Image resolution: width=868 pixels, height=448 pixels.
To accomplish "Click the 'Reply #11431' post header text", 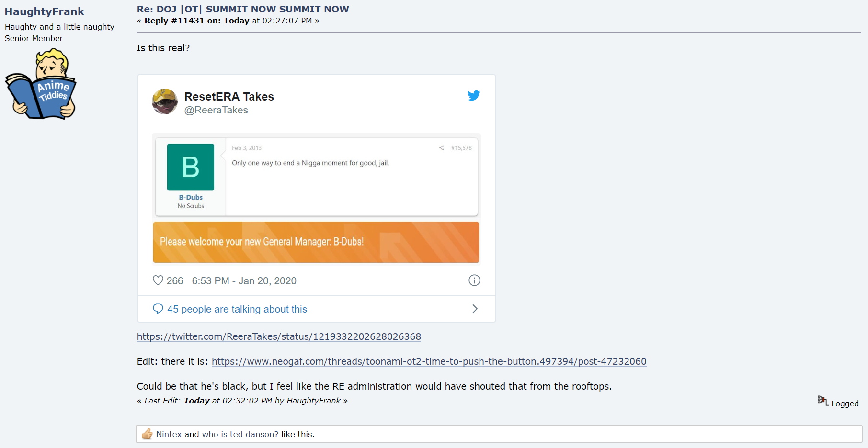I will point(228,21).
